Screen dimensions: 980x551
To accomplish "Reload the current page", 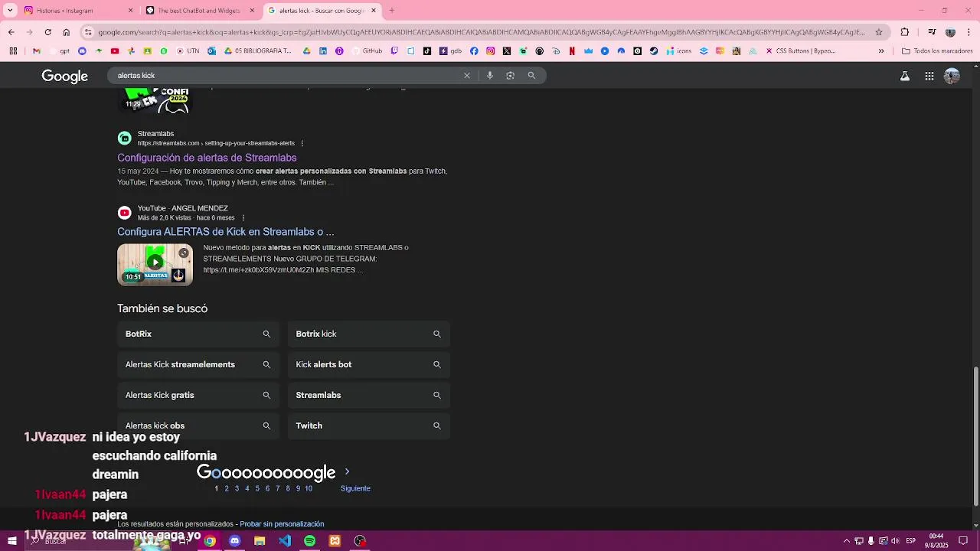I will (47, 32).
